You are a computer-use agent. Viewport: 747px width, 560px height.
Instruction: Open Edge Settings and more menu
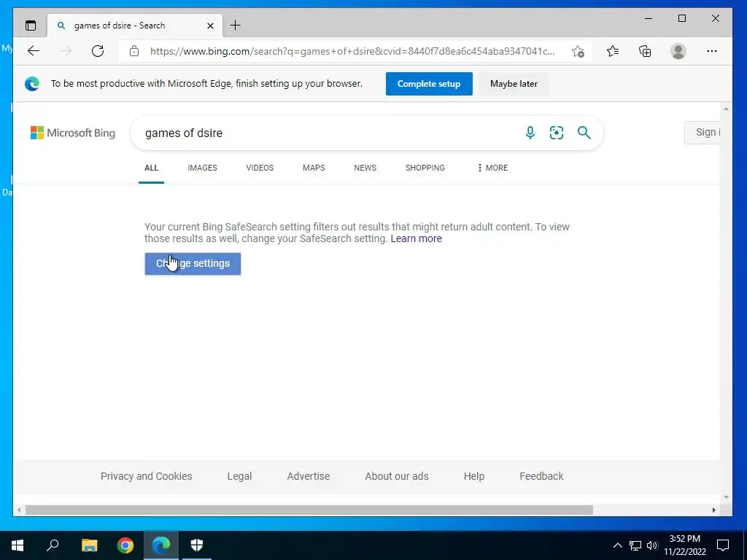tap(712, 51)
